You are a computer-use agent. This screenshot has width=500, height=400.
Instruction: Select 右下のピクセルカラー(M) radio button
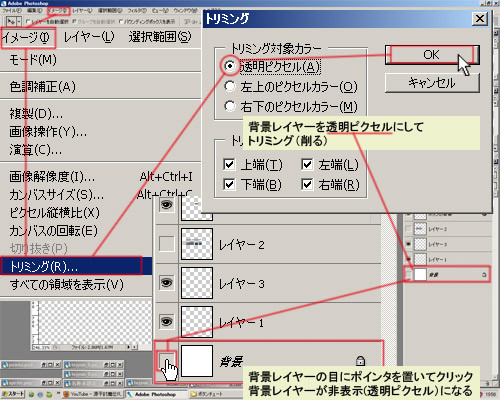[230, 106]
